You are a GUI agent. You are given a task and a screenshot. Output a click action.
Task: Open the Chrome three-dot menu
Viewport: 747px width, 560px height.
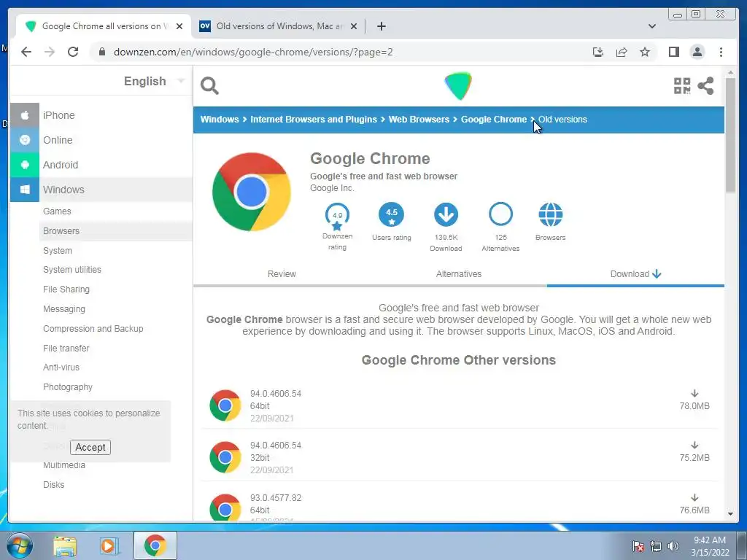pos(721,52)
